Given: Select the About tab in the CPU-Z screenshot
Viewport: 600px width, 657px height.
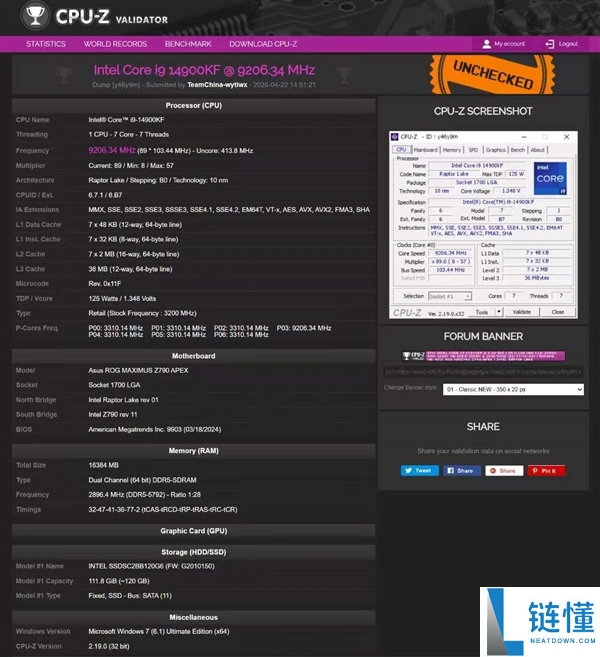Looking at the screenshot, I should point(538,150).
